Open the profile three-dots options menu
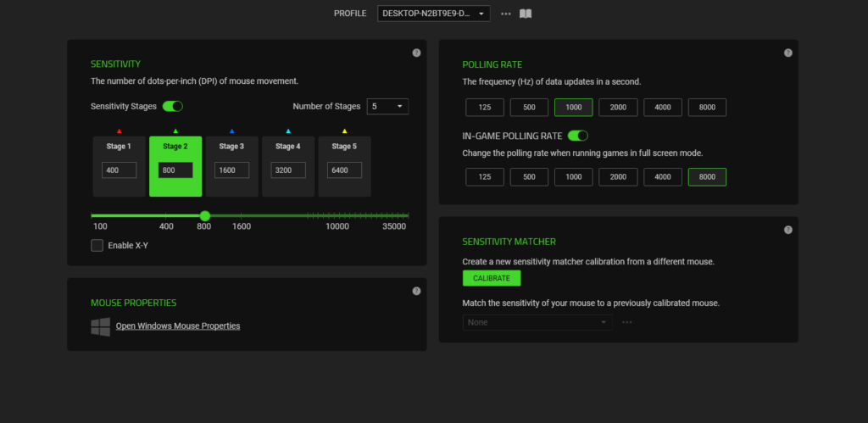Viewport: 868px width, 423px height. [506, 14]
